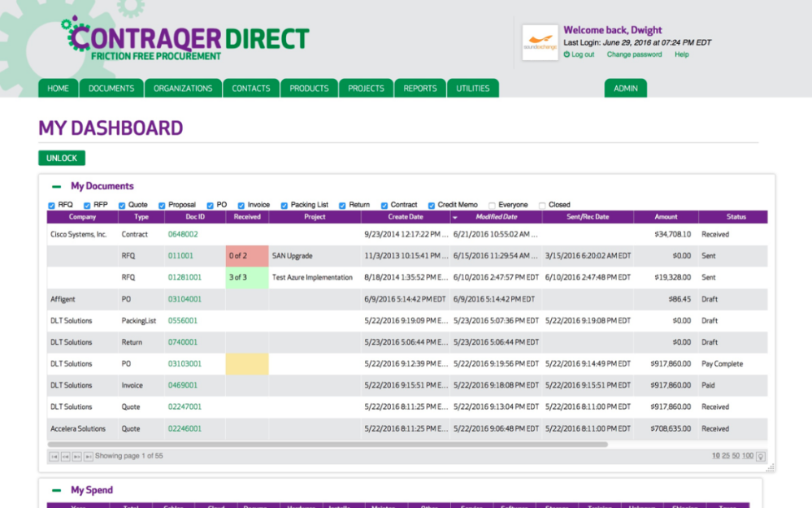Screen dimensions: 812x508
Task: Collapse the My Spend panel
Action: (57, 490)
